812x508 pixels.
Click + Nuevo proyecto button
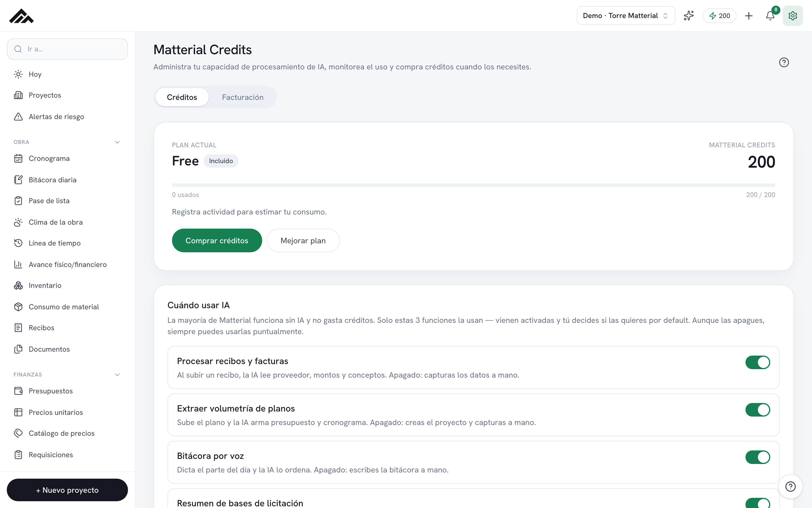click(67, 490)
